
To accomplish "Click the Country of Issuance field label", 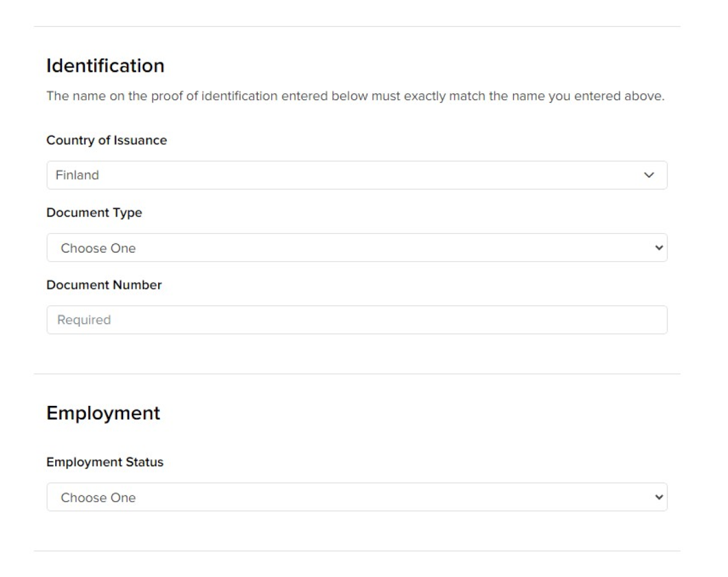I will 106,140.
